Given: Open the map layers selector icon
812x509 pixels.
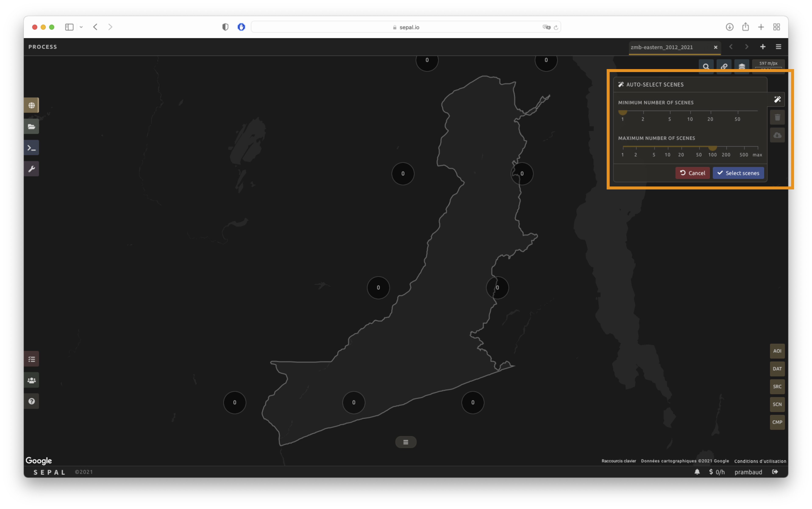Looking at the screenshot, I should (x=742, y=67).
